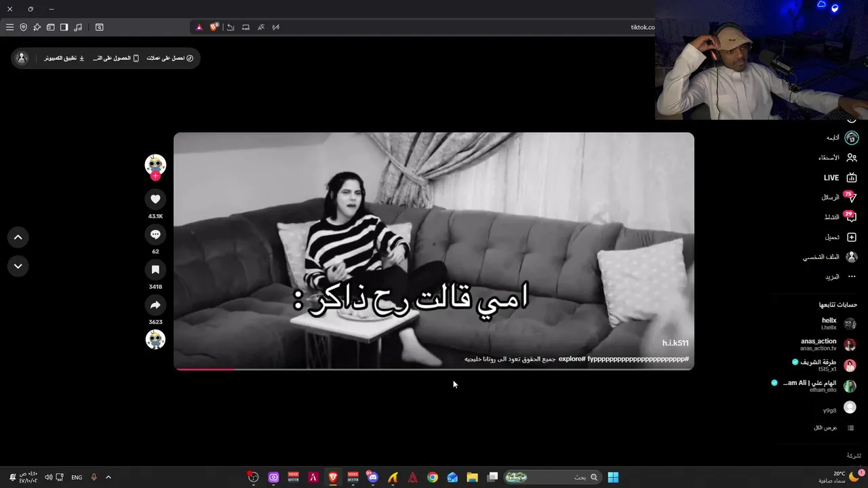Open the Leo AI sparkle icon
The width and height of the screenshot is (868, 488).
37,27
